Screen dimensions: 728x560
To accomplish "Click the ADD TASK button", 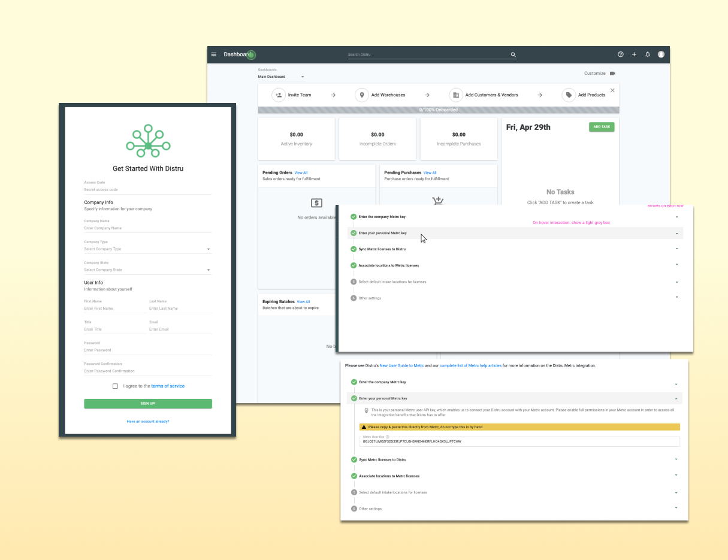I will click(x=602, y=127).
